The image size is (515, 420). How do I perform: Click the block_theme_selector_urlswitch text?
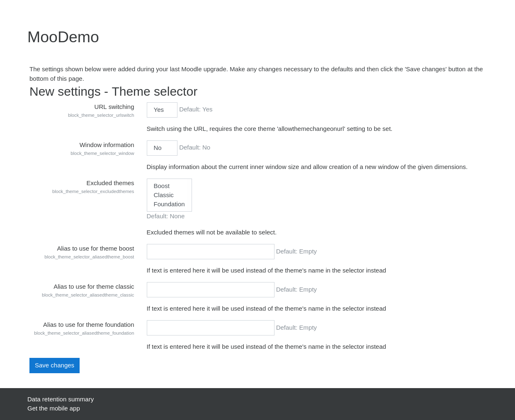[101, 115]
